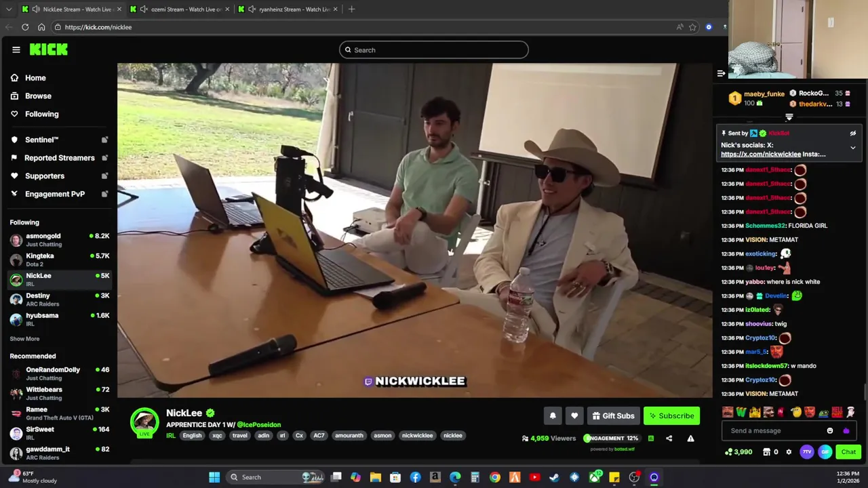Select the NickLee Stream tab

71,9
